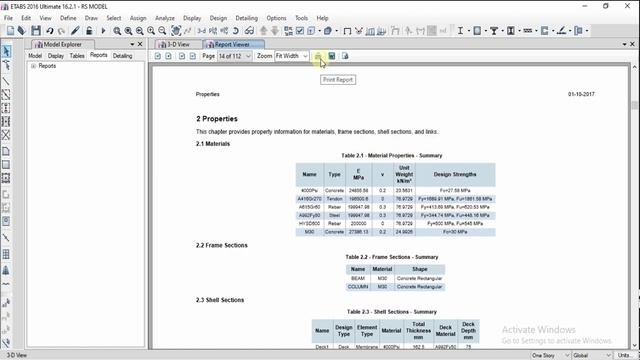Run analysis with the play arrow icon
The height and width of the screenshot is (360, 640).
coord(103,31)
